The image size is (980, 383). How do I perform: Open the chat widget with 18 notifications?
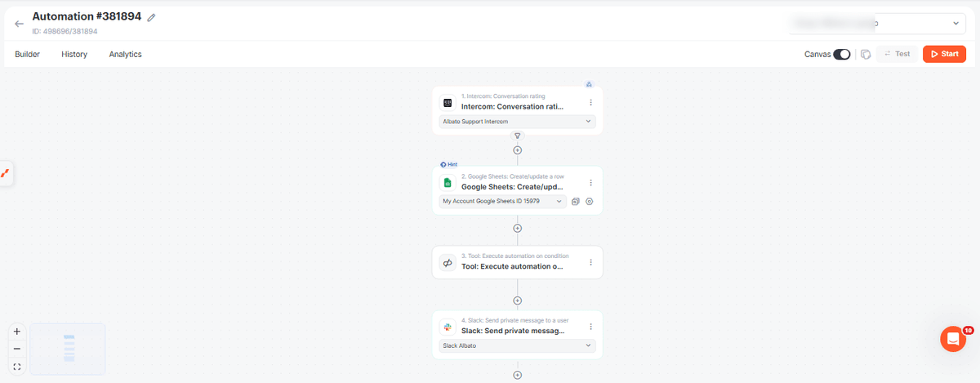[x=953, y=339]
